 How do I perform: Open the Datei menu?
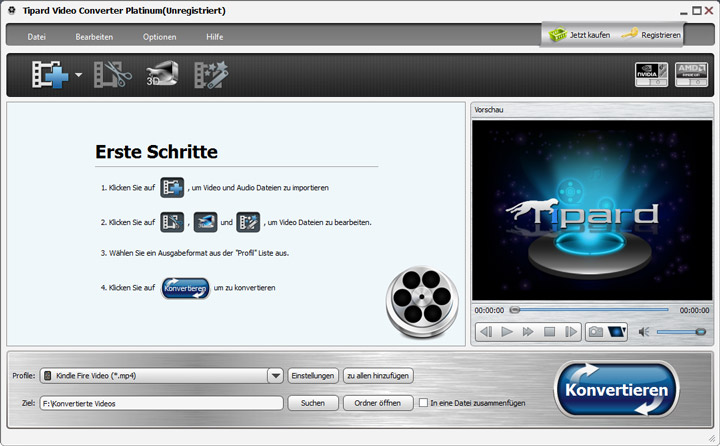[x=36, y=37]
